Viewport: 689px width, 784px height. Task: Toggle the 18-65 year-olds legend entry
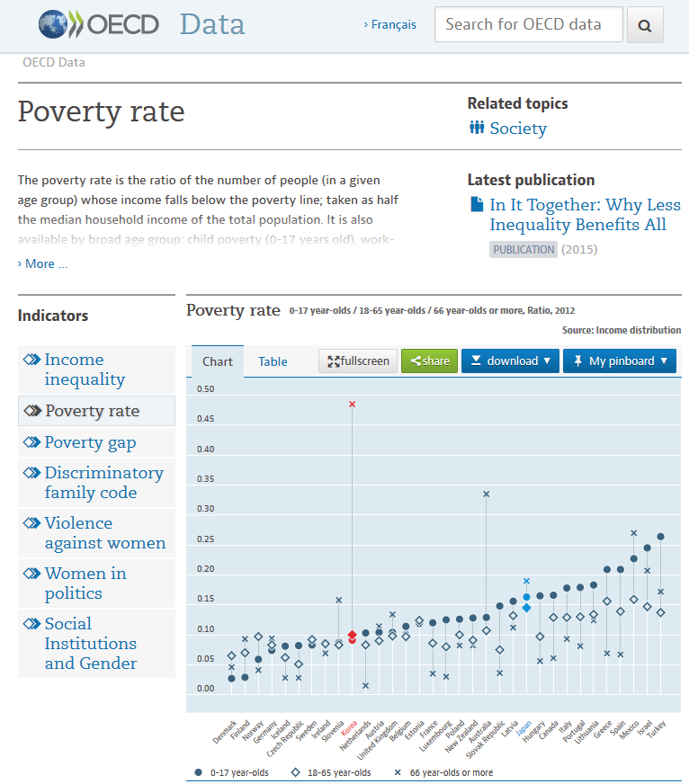331,772
